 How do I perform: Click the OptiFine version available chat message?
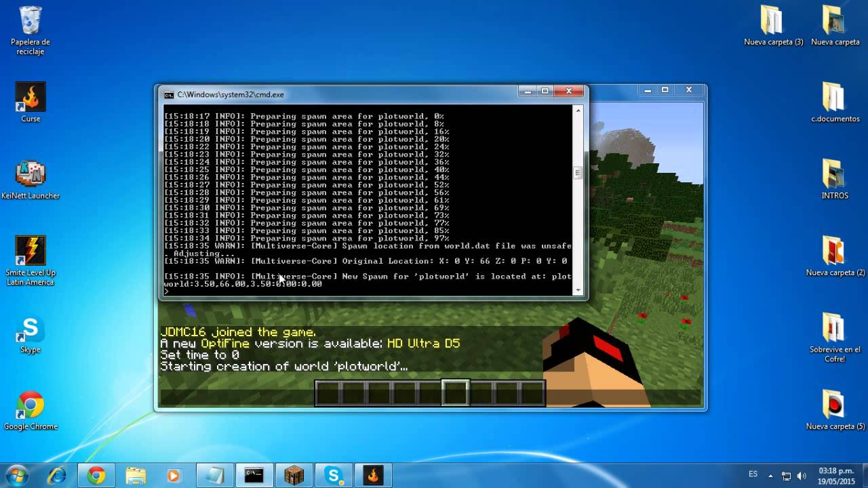[310, 344]
